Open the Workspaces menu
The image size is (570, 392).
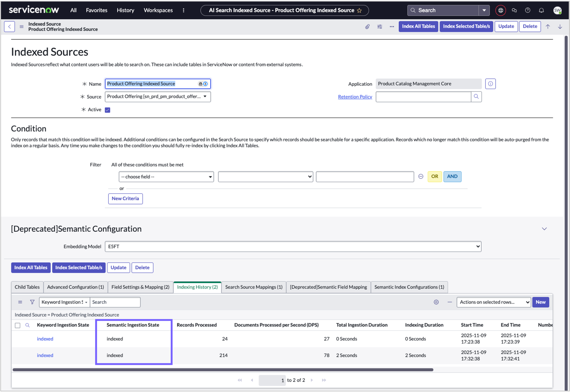pos(158,10)
